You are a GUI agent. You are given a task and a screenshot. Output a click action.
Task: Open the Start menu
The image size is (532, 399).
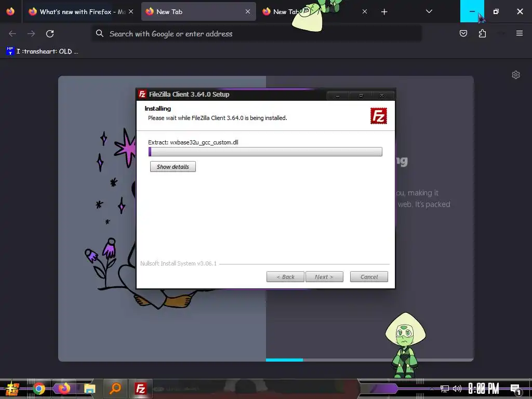[x=12, y=389]
